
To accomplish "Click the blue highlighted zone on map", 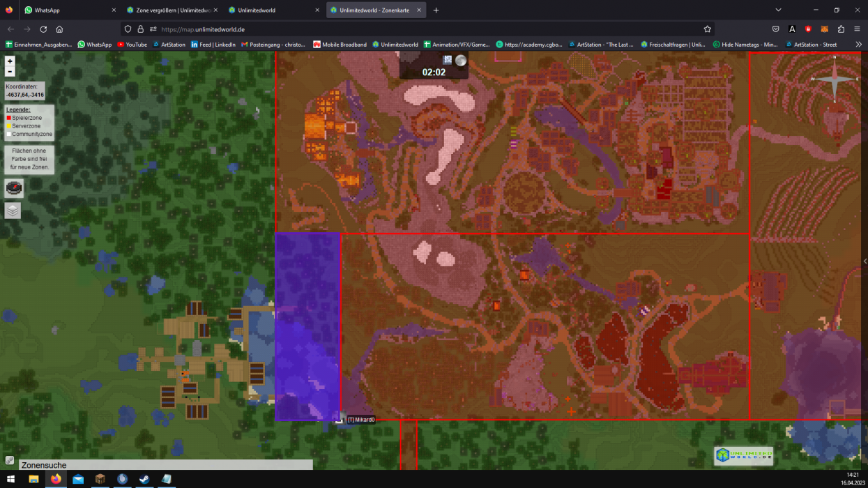I will [x=307, y=326].
